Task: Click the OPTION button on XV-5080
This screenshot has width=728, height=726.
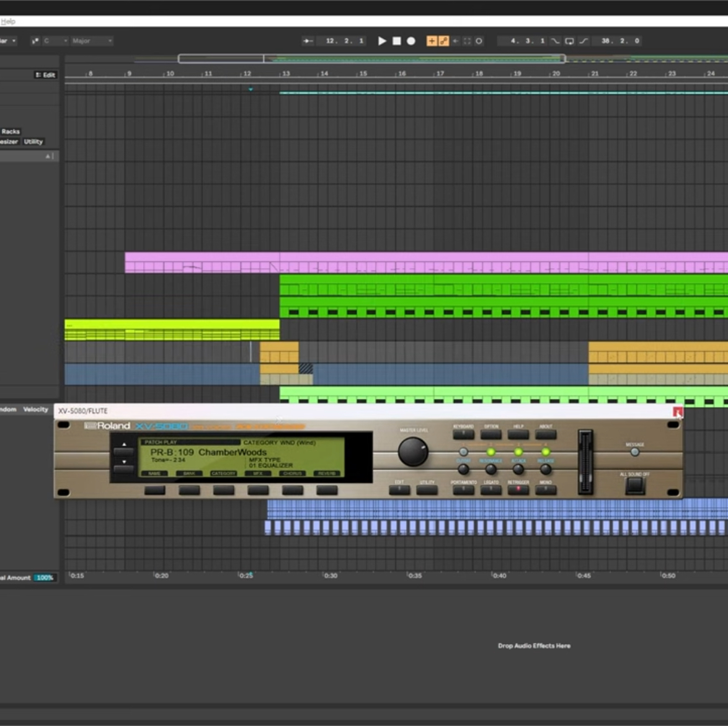Action: point(491,434)
